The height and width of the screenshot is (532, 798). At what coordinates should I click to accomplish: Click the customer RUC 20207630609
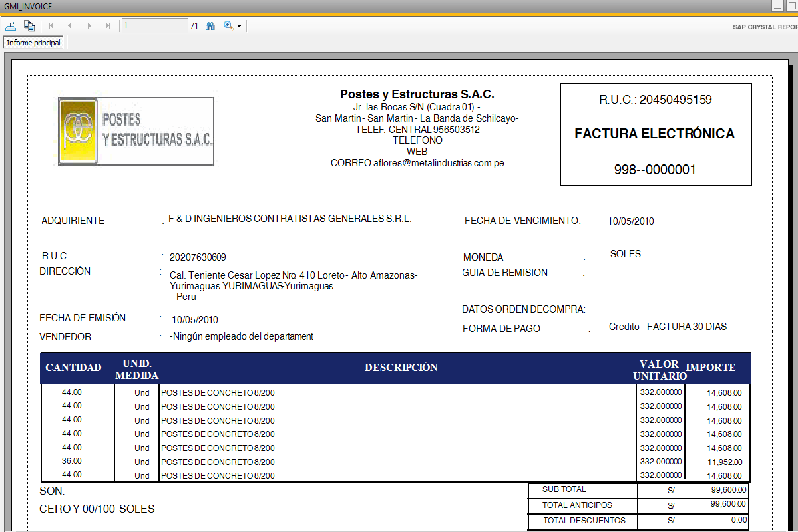pos(198,257)
